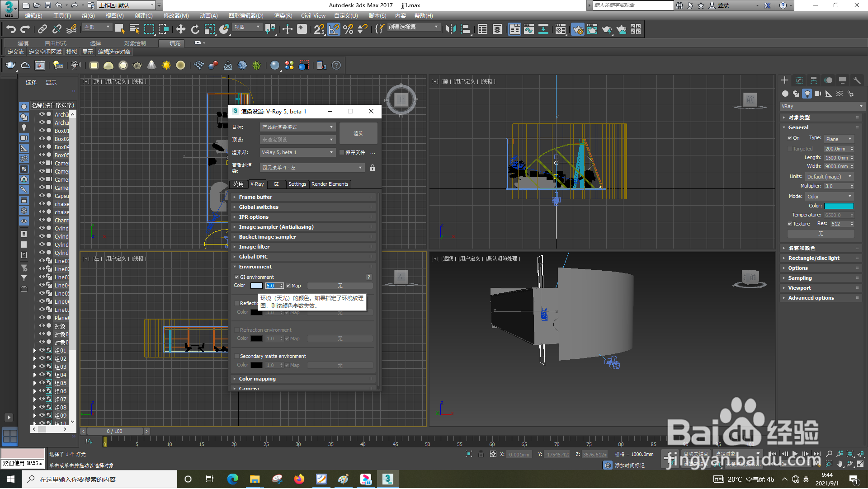Open the Hierarchy command panel tab
Screen dimensions: 868x489
pos(814,80)
